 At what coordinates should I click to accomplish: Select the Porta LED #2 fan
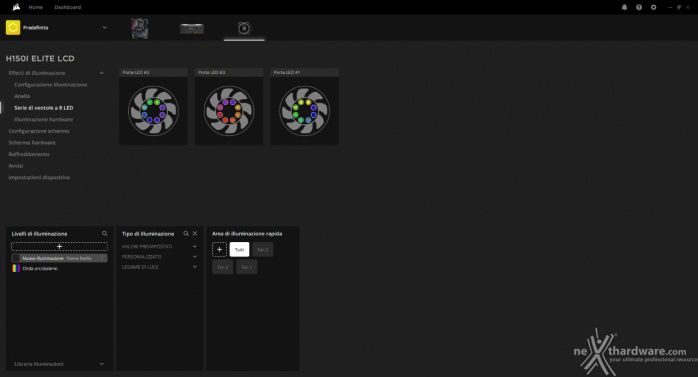coord(153,111)
